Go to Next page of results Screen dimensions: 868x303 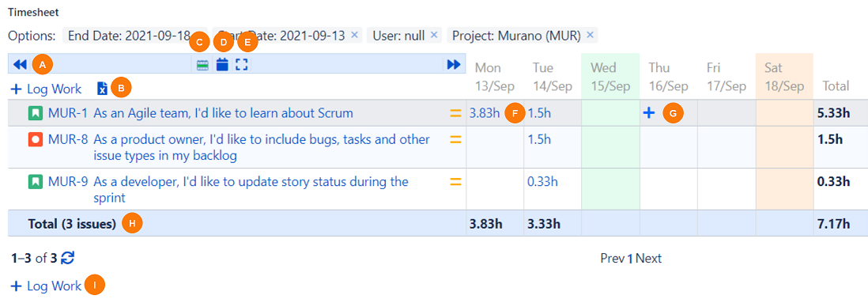pos(648,258)
